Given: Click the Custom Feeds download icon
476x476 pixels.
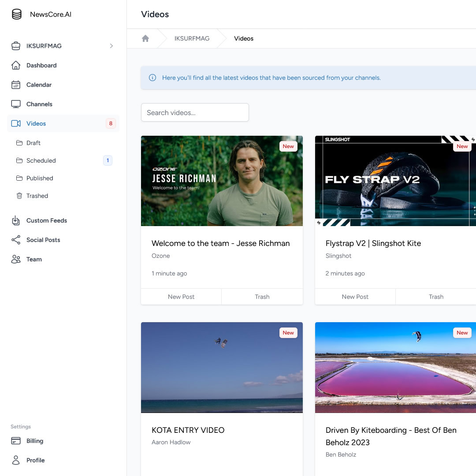Looking at the screenshot, I should 16,220.
